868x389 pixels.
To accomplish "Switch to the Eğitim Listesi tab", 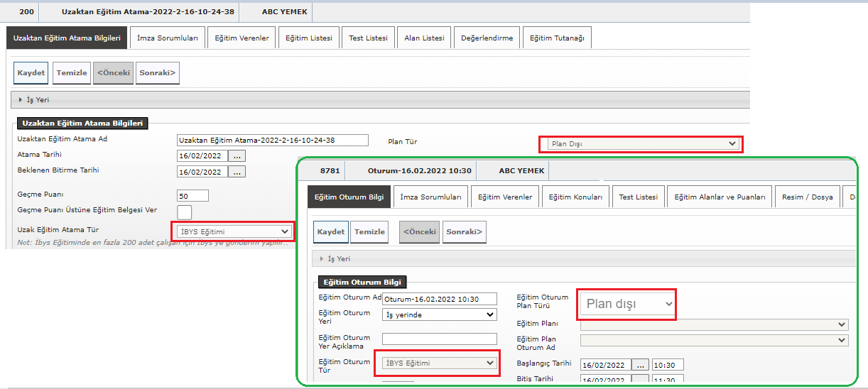I will tap(309, 38).
